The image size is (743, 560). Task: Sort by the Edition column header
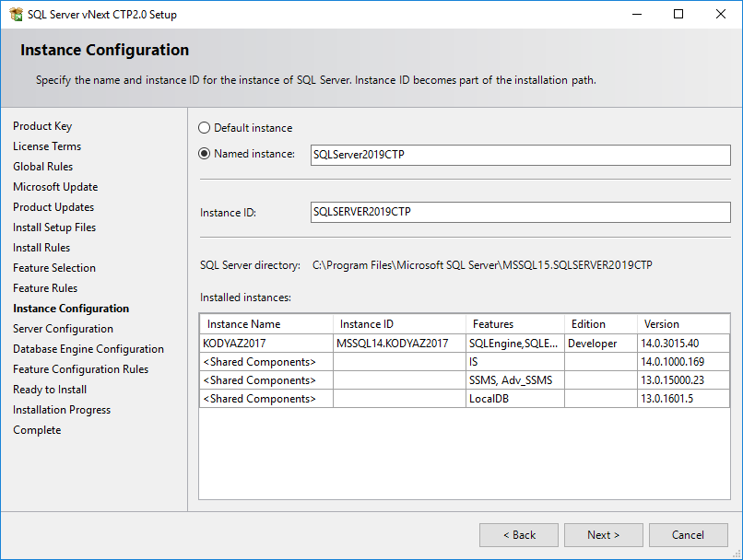click(x=601, y=324)
